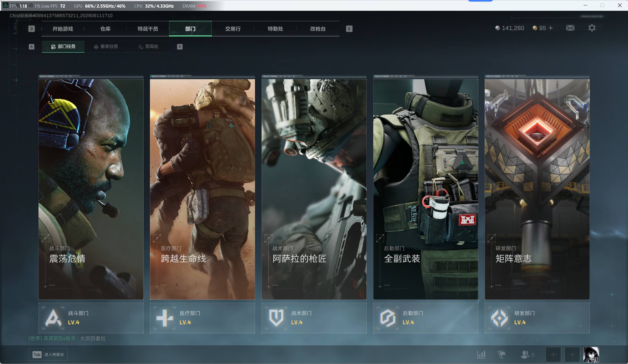Click the world chat message 大坝四套拉

(x=93, y=338)
